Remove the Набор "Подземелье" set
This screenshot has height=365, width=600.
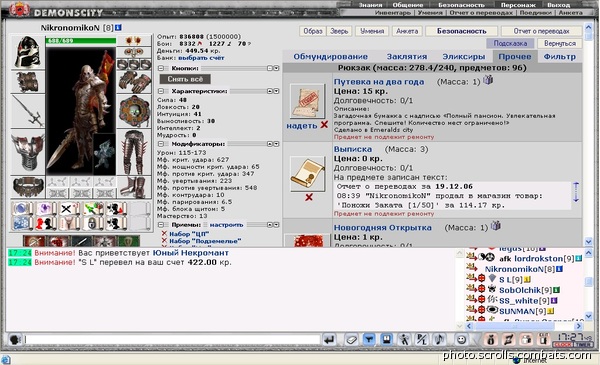point(164,241)
